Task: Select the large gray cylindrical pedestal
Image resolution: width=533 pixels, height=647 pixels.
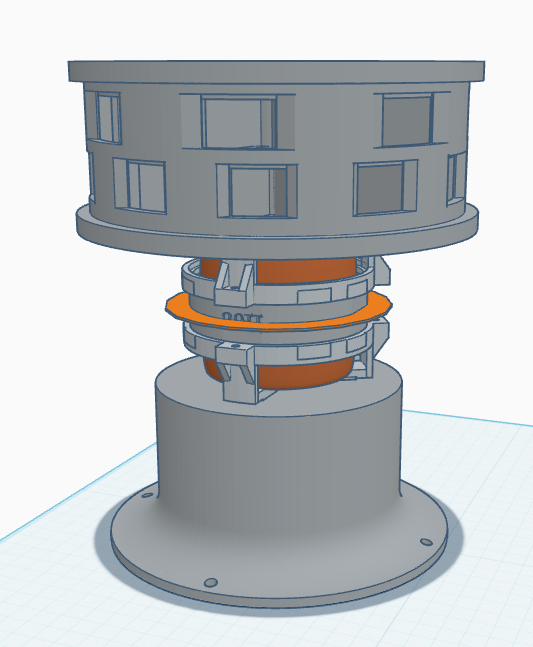Action: (x=278, y=446)
